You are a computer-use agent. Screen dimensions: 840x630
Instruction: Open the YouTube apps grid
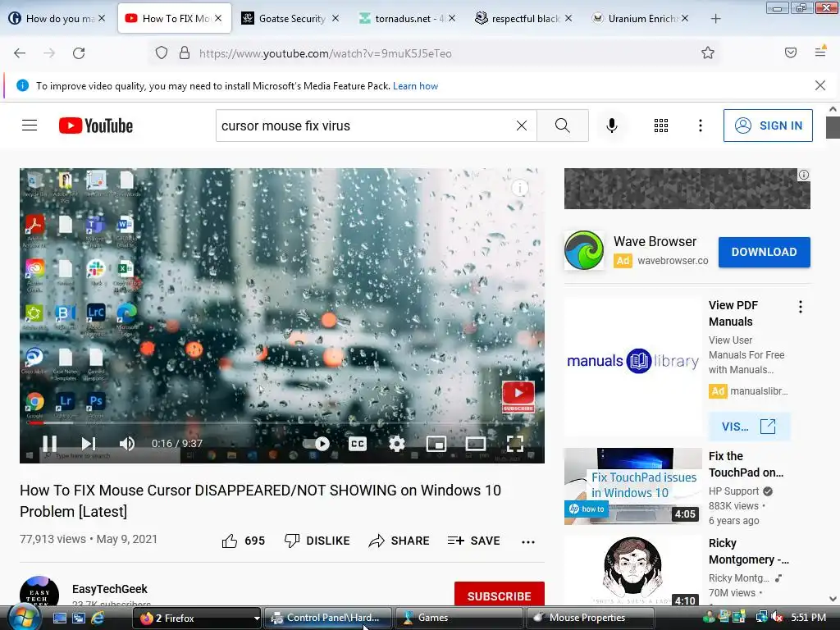[661, 126]
